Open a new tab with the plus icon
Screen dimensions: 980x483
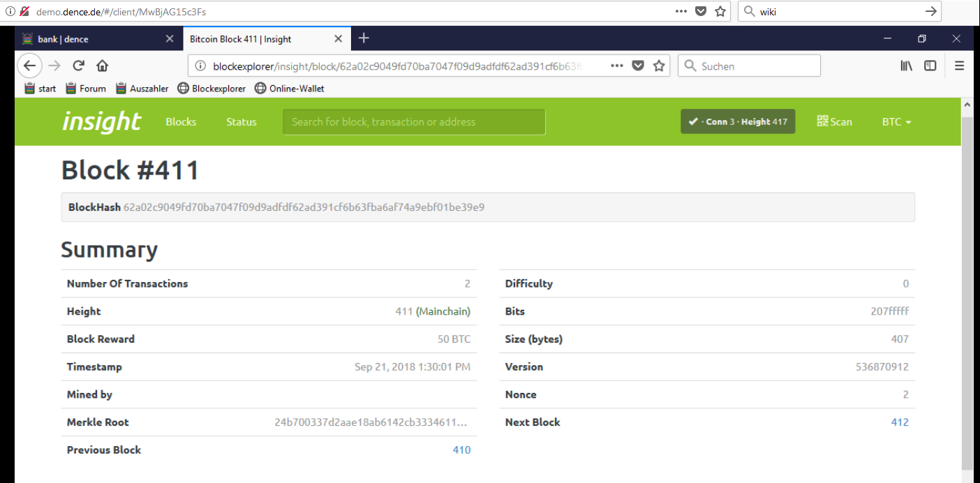tap(364, 38)
